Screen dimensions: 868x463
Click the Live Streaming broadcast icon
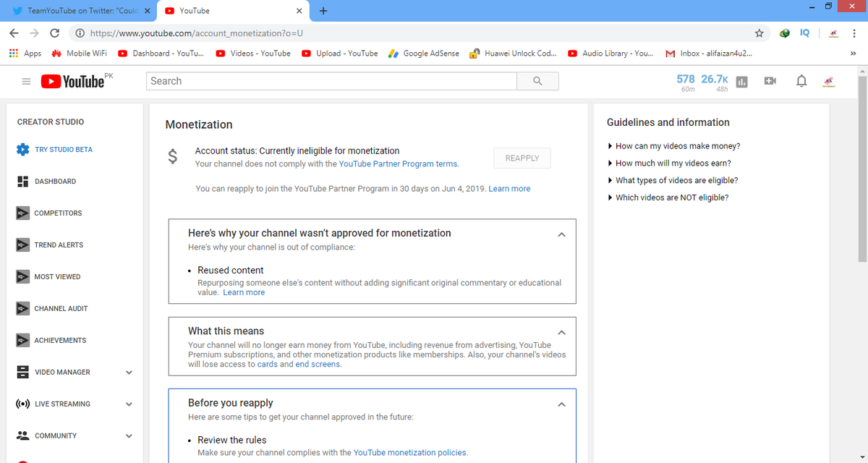[x=22, y=404]
